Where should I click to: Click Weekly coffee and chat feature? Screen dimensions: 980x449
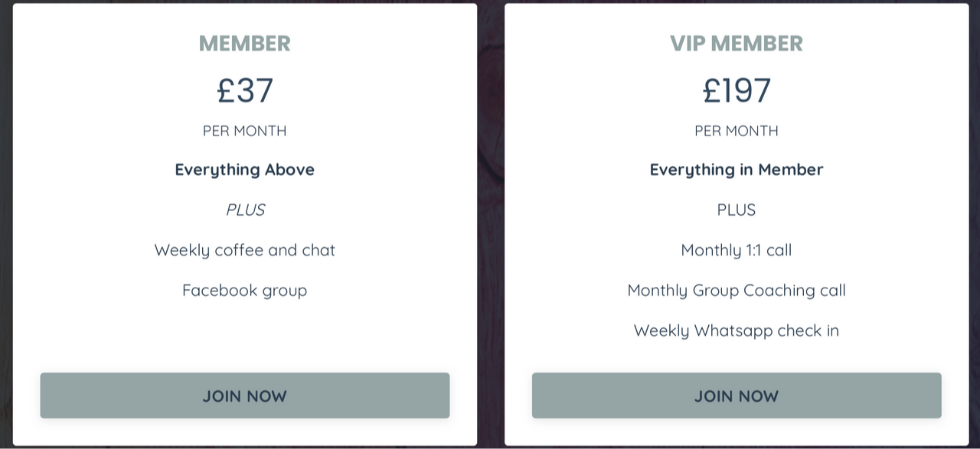coord(245,250)
